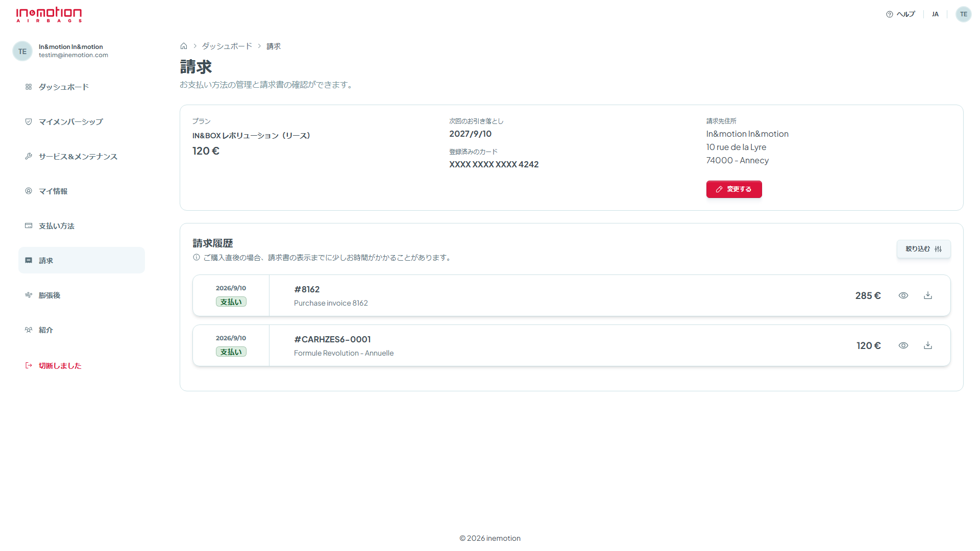The image size is (980, 551).
Task: Click the IN&BOX レボリューション plan name
Action: pyautogui.click(x=251, y=136)
